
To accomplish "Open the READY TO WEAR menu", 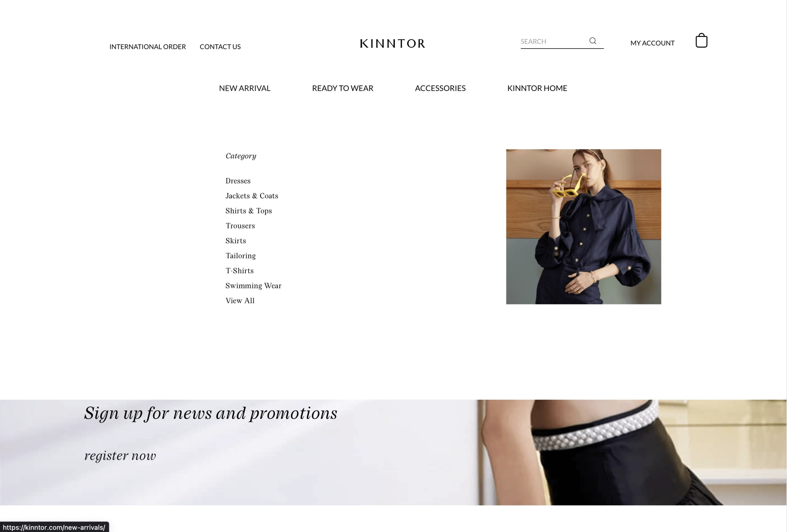I will tap(342, 88).
